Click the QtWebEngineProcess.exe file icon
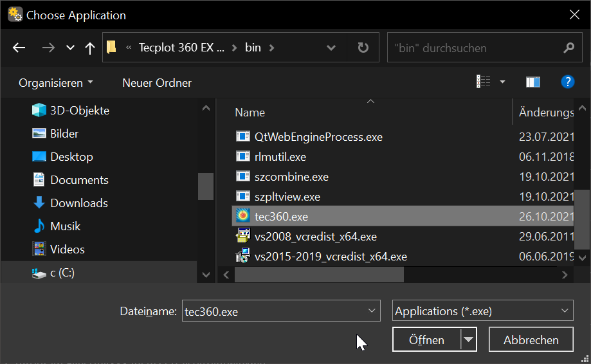Image resolution: width=591 pixels, height=364 pixels. [x=242, y=136]
